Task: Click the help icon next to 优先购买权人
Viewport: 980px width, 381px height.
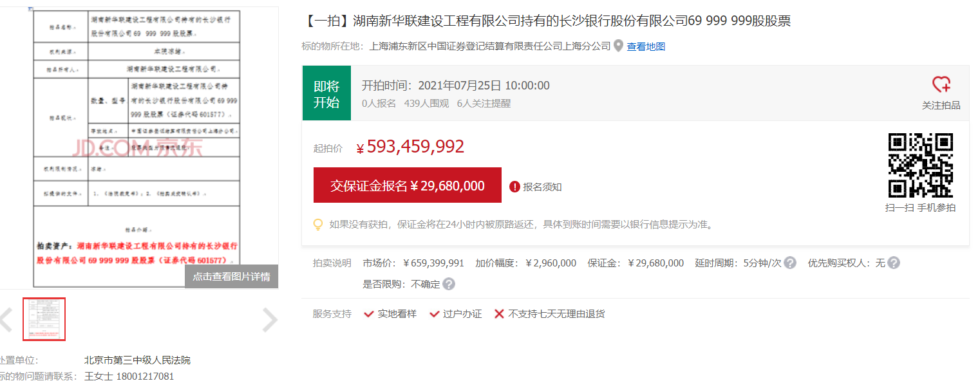Action: click(x=893, y=263)
